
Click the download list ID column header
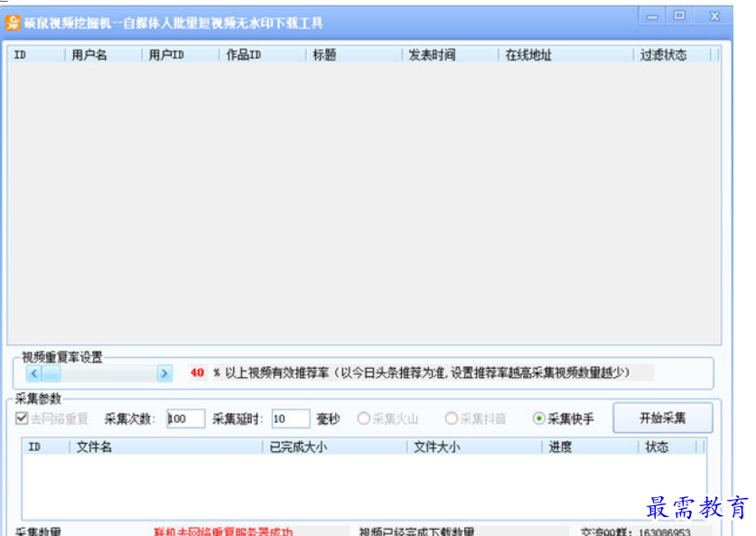click(46, 447)
